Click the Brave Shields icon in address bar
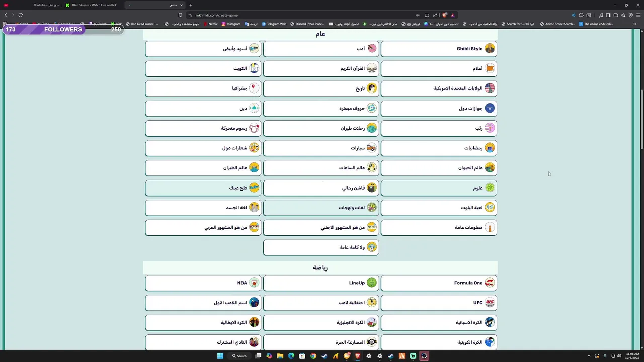644x362 pixels. point(445,15)
